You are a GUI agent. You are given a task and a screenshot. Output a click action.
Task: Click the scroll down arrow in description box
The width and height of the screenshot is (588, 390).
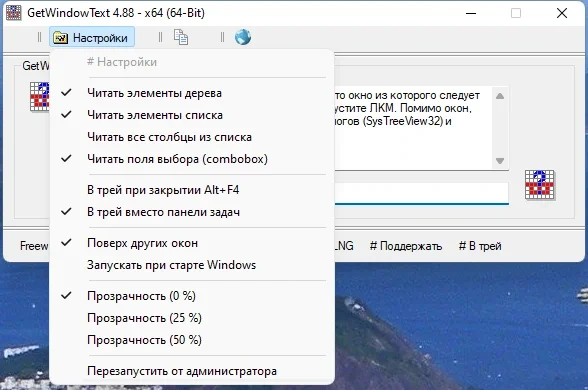point(500,161)
